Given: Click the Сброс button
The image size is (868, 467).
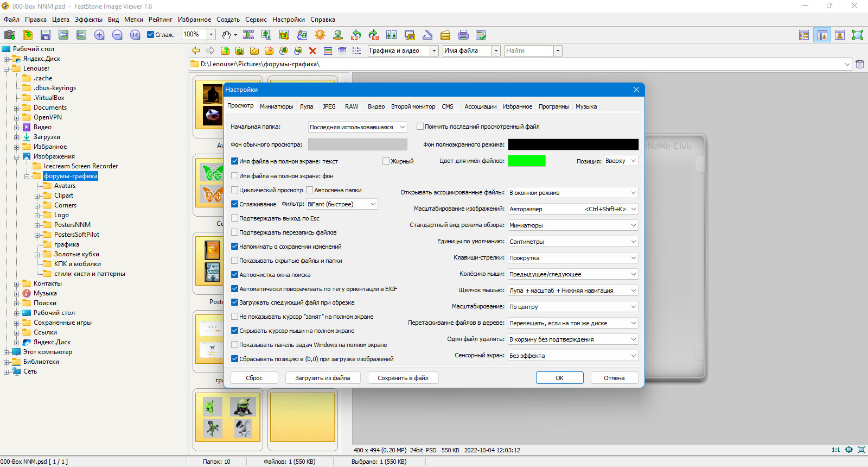Looking at the screenshot, I should (x=254, y=378).
